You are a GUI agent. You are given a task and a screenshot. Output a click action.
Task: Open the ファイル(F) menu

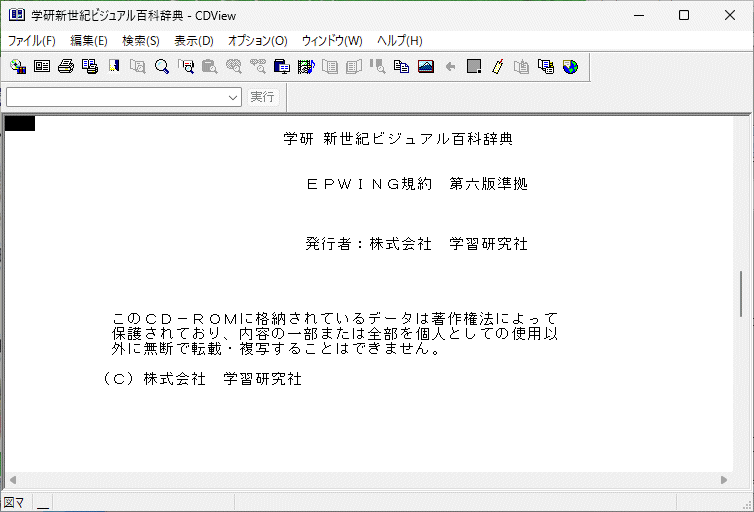(x=32, y=41)
